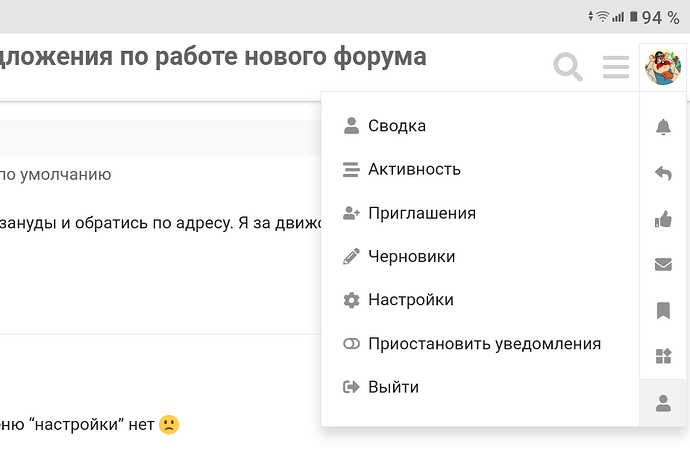Open the messages envelope tab

(663, 265)
